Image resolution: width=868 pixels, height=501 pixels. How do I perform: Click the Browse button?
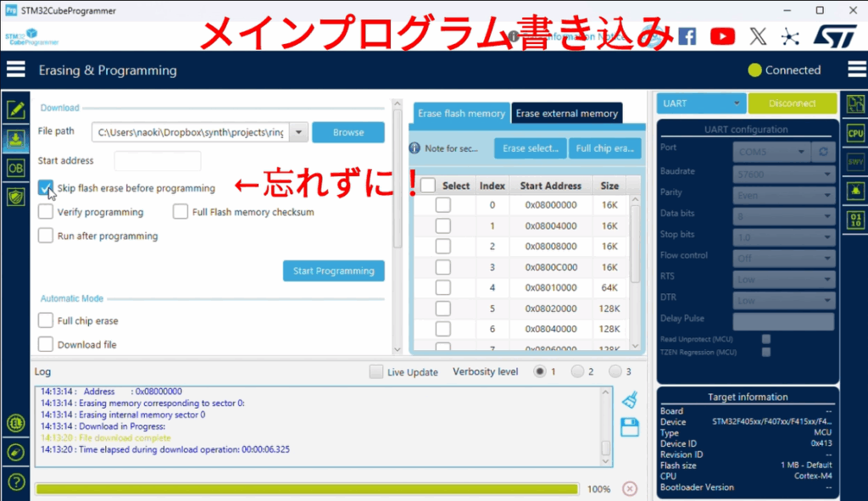click(348, 132)
